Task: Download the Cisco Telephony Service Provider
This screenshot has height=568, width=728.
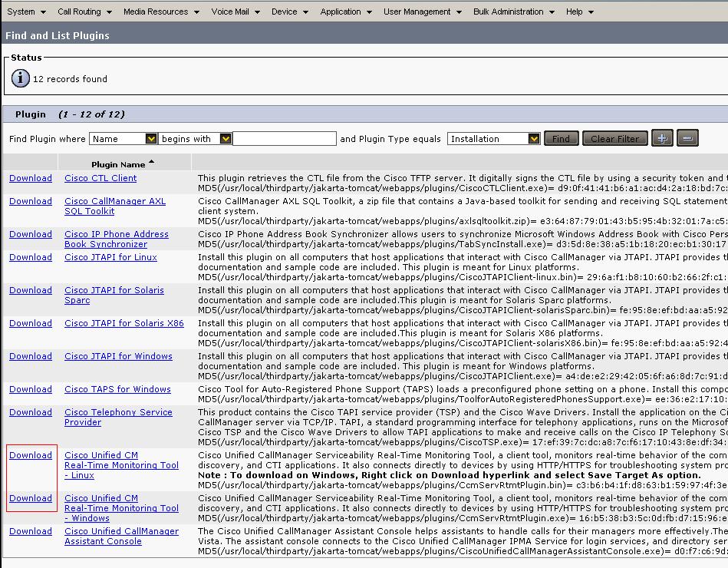Action: tap(31, 412)
